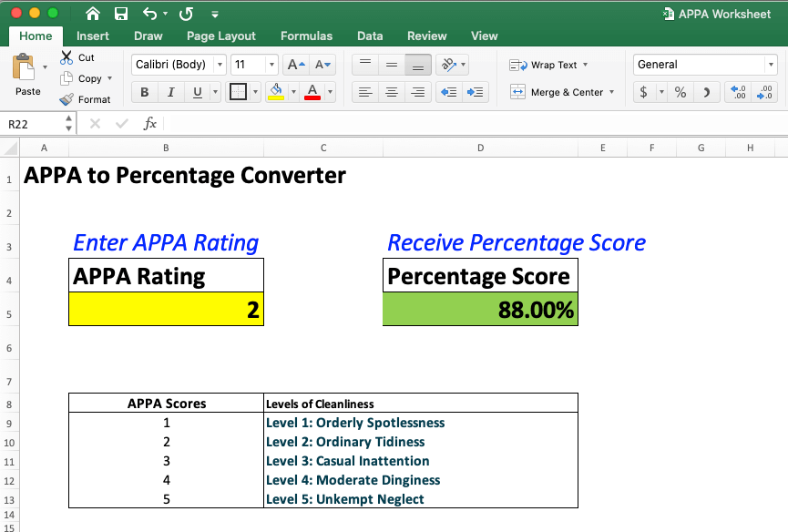The width and height of the screenshot is (788, 532).
Task: Select the yellow APPA Rating input cell
Action: click(166, 310)
